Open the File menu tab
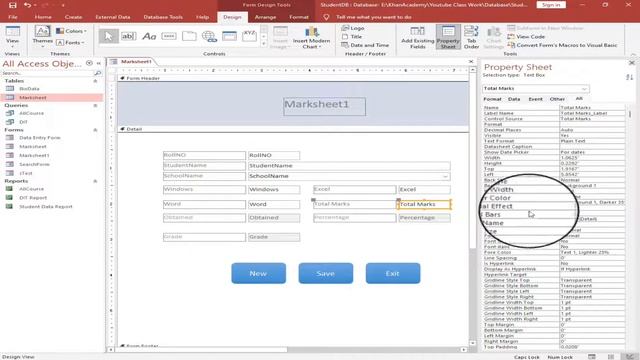This screenshot has height=360, width=640. (x=13, y=17)
